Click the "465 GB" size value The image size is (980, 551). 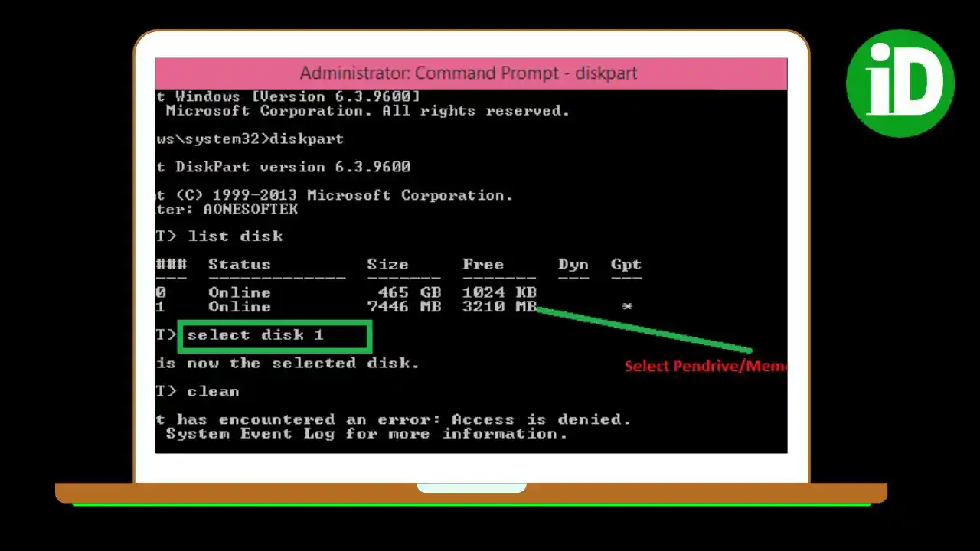[410, 293]
